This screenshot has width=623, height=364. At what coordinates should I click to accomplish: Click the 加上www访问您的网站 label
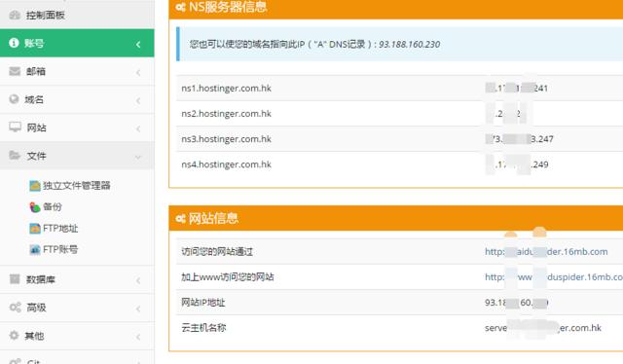[227, 277]
